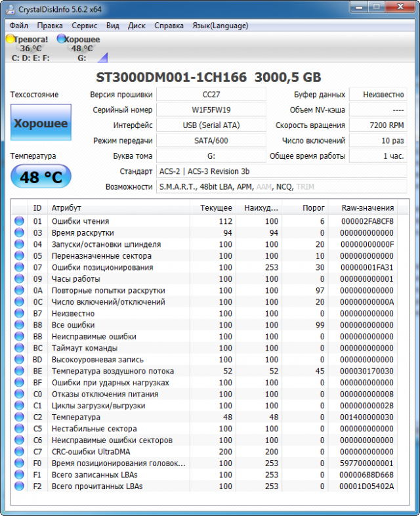Open the Вид menu
The height and width of the screenshot is (516, 420).
(112, 26)
